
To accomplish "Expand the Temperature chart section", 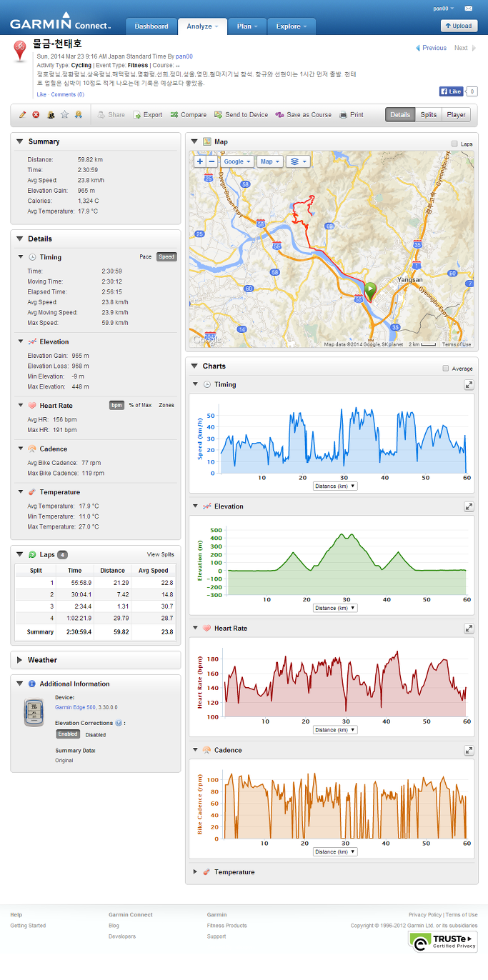I will (x=196, y=872).
